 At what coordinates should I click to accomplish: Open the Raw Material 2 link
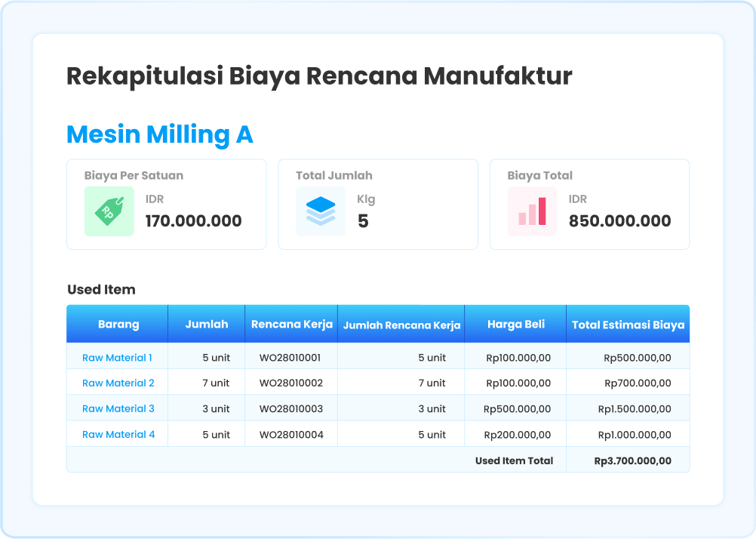pos(118,383)
